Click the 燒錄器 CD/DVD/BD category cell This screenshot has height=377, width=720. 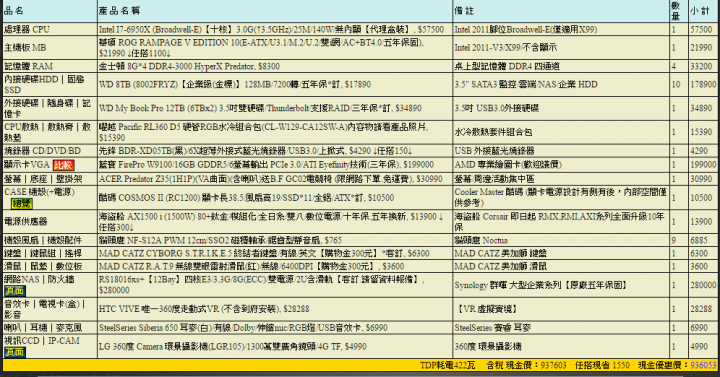pyautogui.click(x=50, y=151)
